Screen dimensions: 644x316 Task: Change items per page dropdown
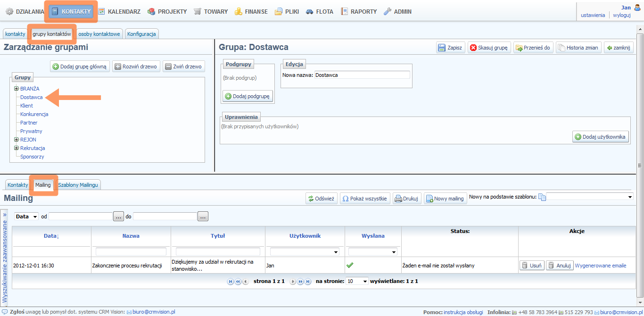pyautogui.click(x=357, y=281)
